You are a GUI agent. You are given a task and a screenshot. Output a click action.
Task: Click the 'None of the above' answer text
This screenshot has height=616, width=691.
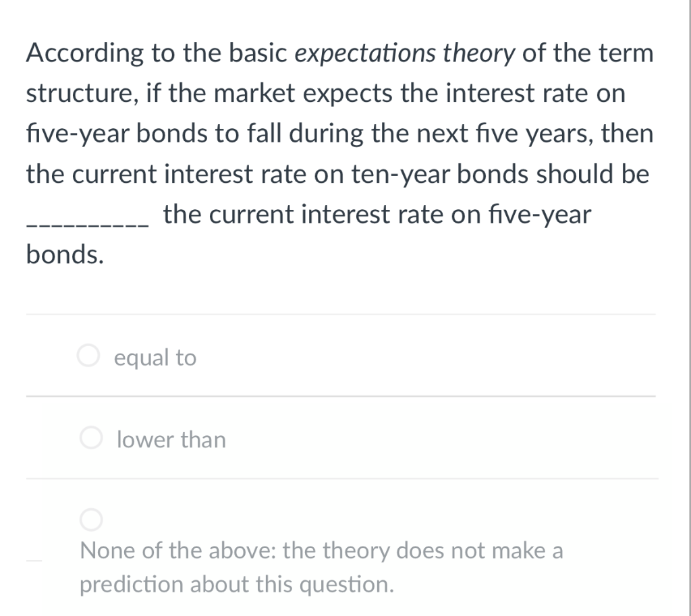click(321, 551)
